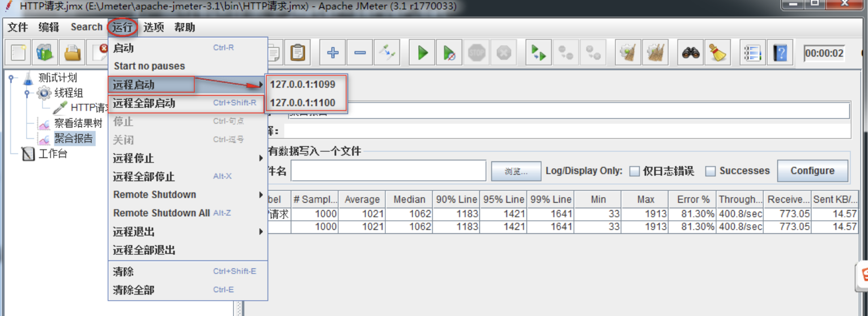Click the Configure button
Image resolution: width=868 pixels, height=316 pixels.
click(812, 170)
